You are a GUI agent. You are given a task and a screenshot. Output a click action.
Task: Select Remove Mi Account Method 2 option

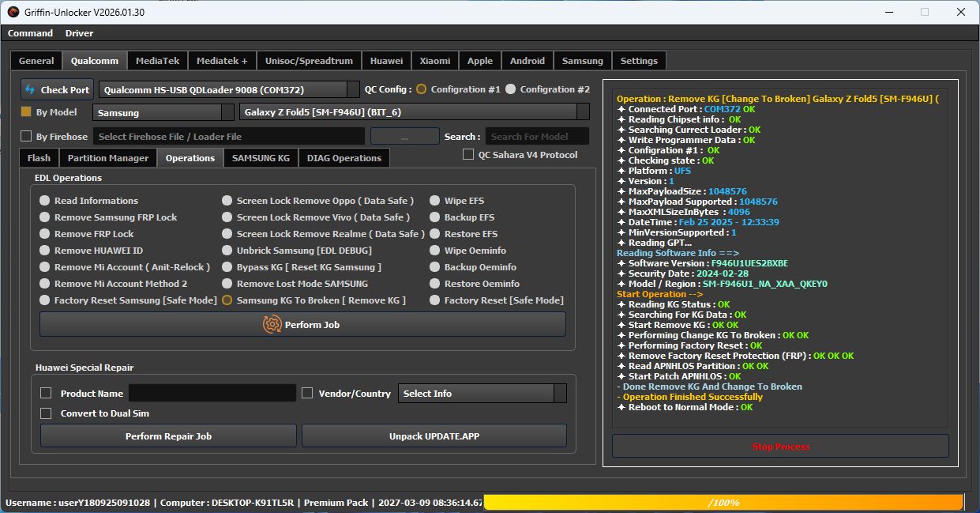(x=45, y=284)
